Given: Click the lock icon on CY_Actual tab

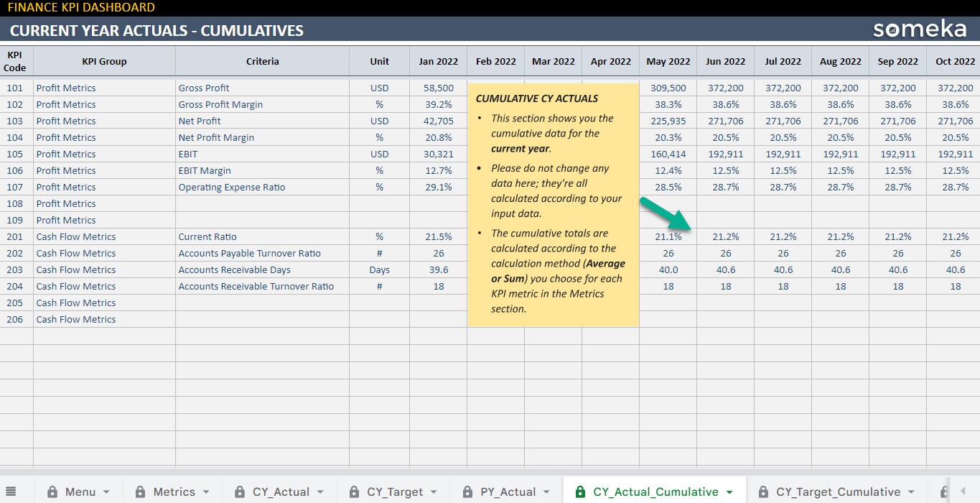Looking at the screenshot, I should click(x=240, y=492).
